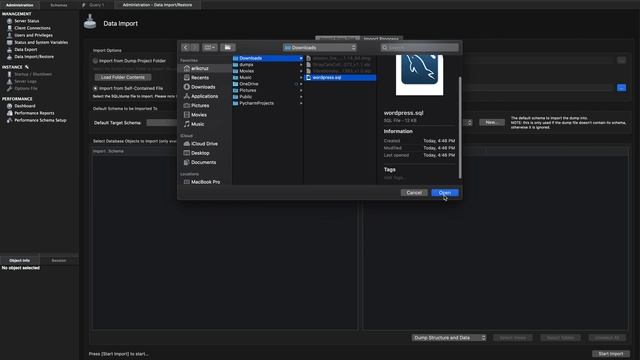Select the wordpress.sql file
The width and height of the screenshot is (640, 360).
click(340, 78)
